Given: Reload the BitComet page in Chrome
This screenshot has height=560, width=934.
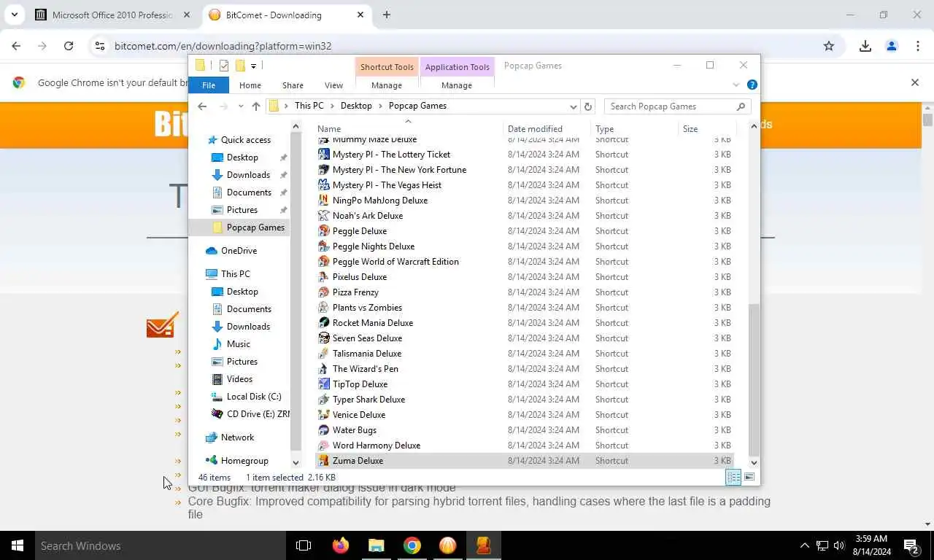Looking at the screenshot, I should click(x=69, y=46).
